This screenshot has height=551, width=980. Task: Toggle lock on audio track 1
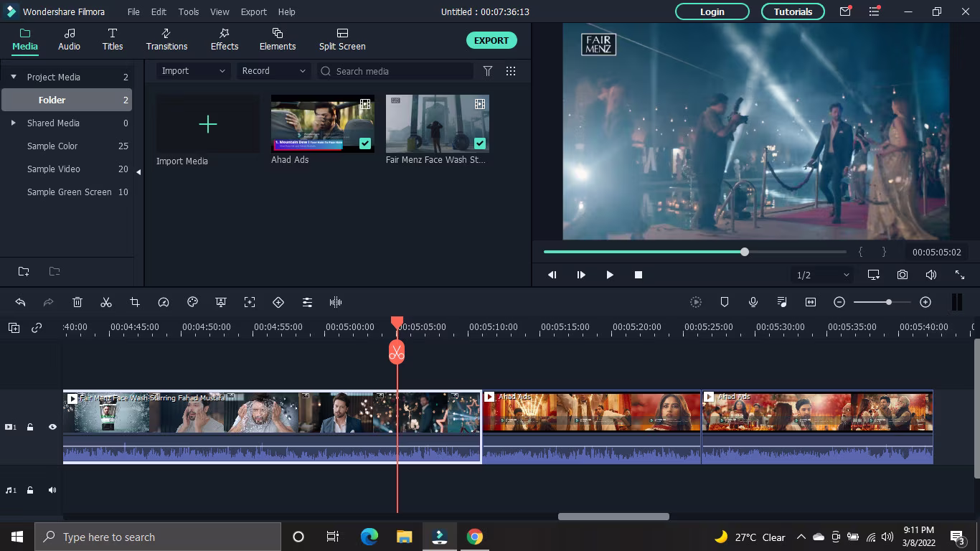[30, 490]
